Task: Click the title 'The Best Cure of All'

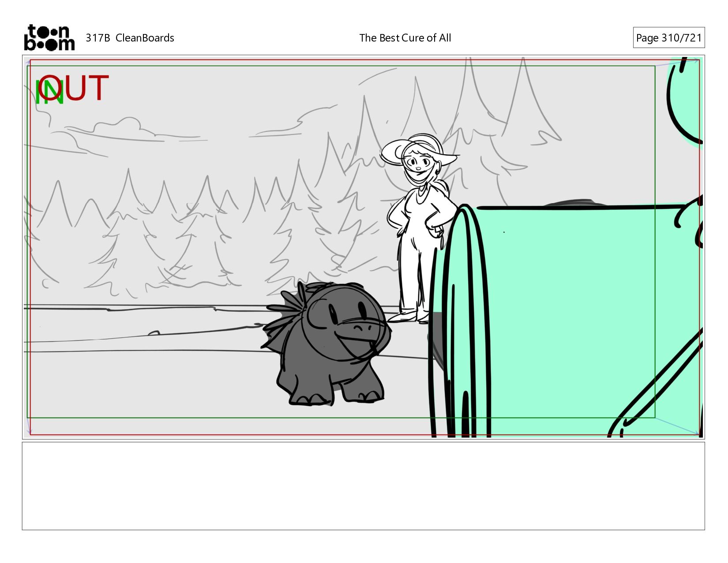Action: pos(405,38)
